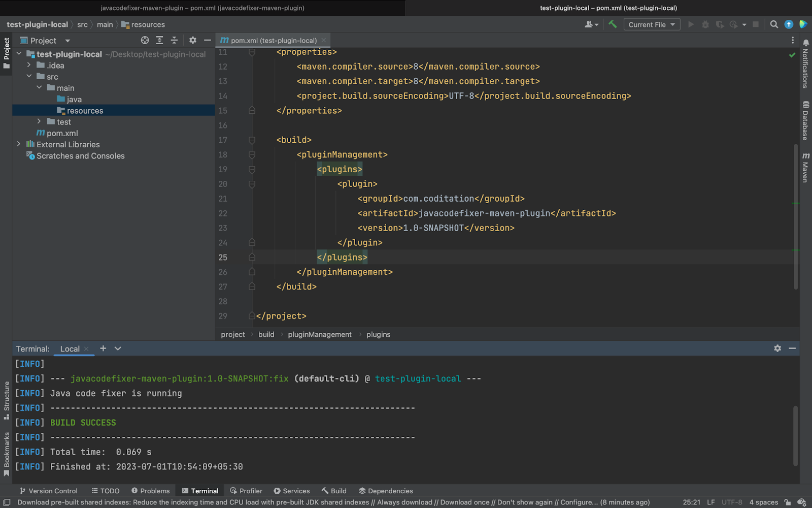
Task: Click plugins breadcrumb in editor footer
Action: point(378,334)
